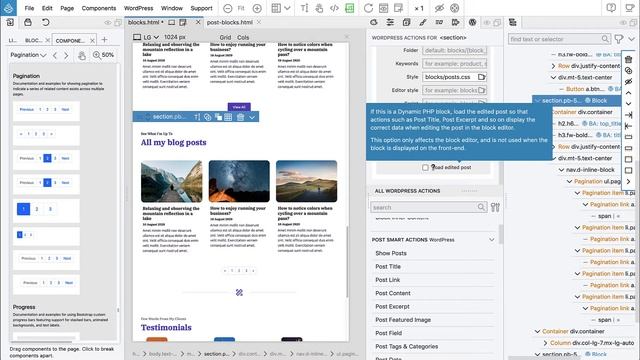Activate the test clicks hand icon
Screen dimensions: 640x360
319,8
